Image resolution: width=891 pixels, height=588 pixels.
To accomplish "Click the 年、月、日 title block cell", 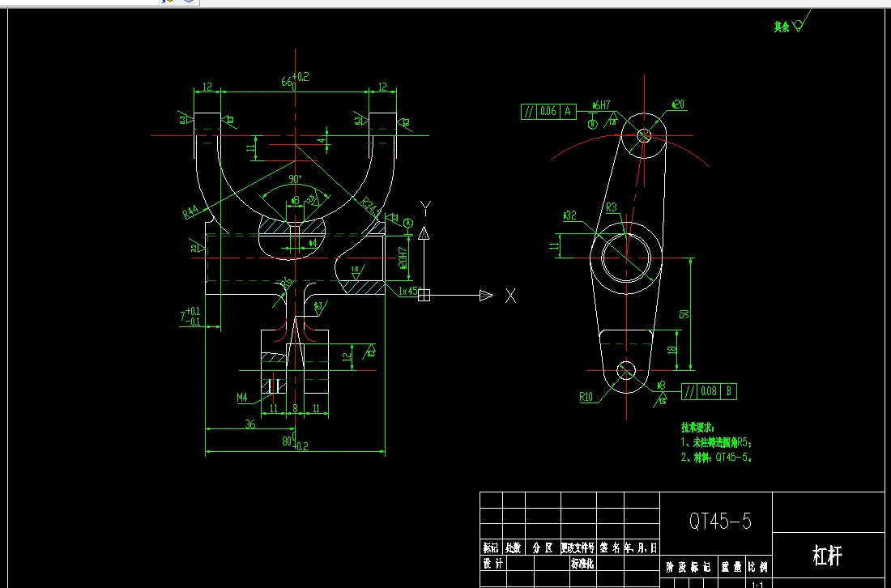I will pos(642,548).
